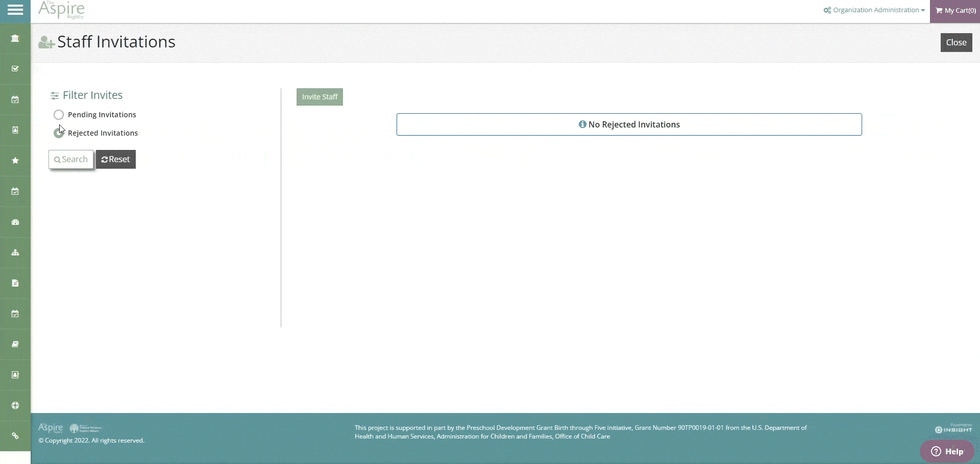Open the hamburger menu in the top-left
980x464 pixels.
coord(15,10)
